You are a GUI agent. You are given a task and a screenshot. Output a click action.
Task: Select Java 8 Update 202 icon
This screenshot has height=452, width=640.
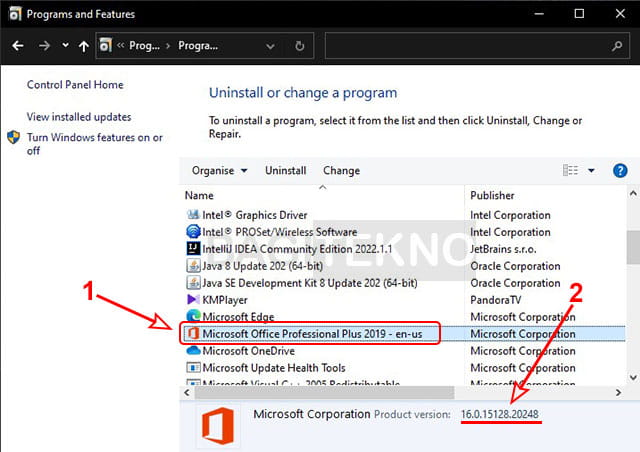[x=193, y=265]
